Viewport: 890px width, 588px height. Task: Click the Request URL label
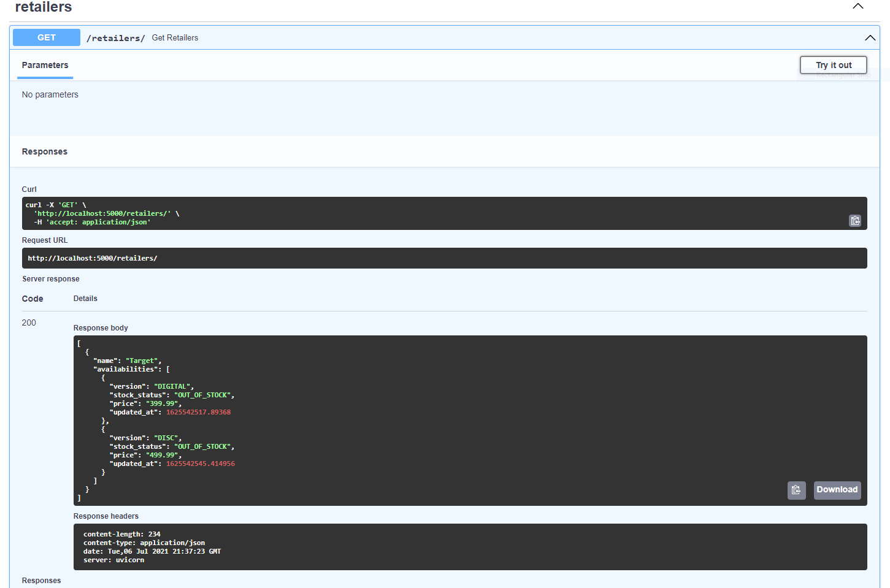pos(45,240)
